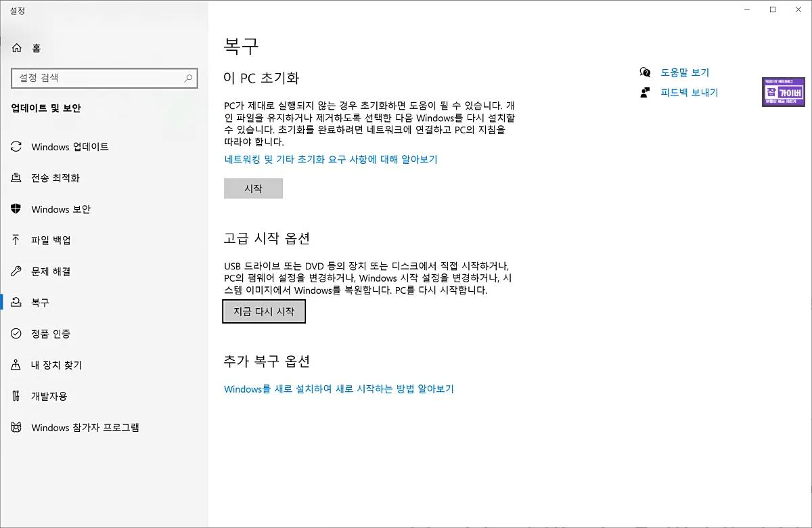Open the 네트워킹 및 기타 초기화 요구 사항 link
Screen dimensions: 812x528
[x=331, y=160]
